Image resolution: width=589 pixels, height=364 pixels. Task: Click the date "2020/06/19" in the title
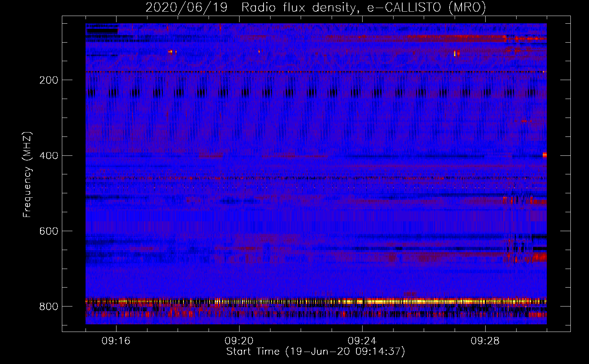[186, 7]
